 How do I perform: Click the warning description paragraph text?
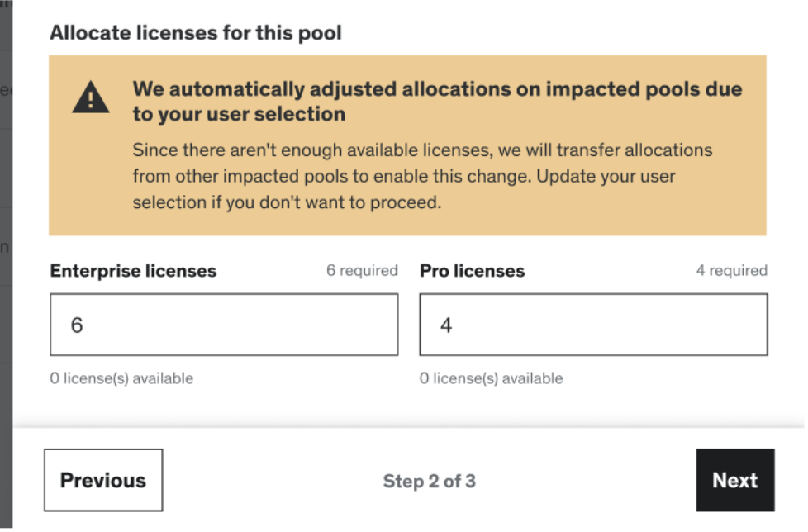tap(422, 176)
